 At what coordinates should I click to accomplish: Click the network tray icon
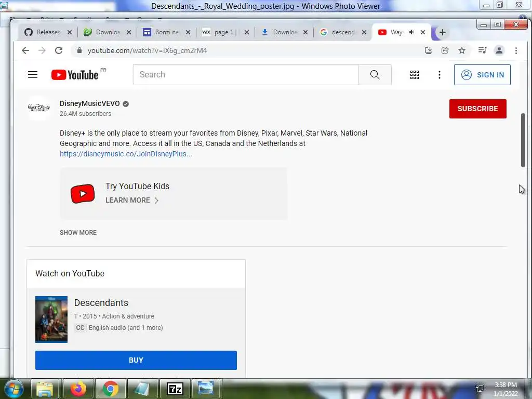(480, 389)
